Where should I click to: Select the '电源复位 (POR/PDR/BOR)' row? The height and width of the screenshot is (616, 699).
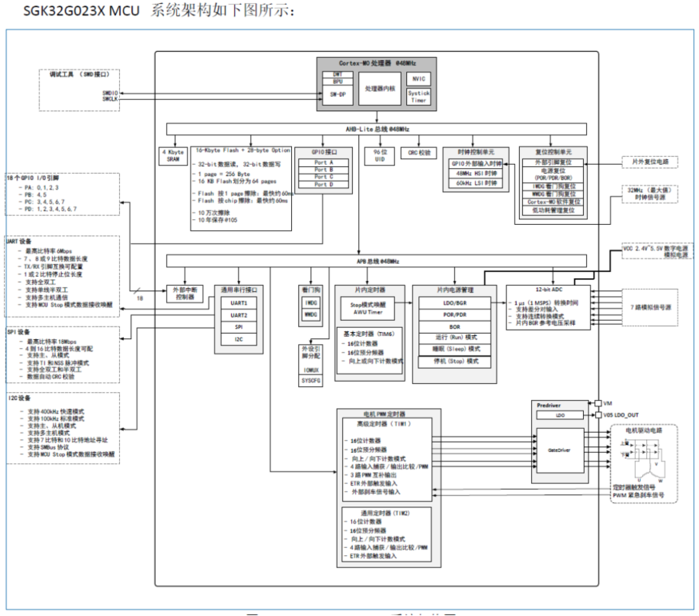[553, 174]
